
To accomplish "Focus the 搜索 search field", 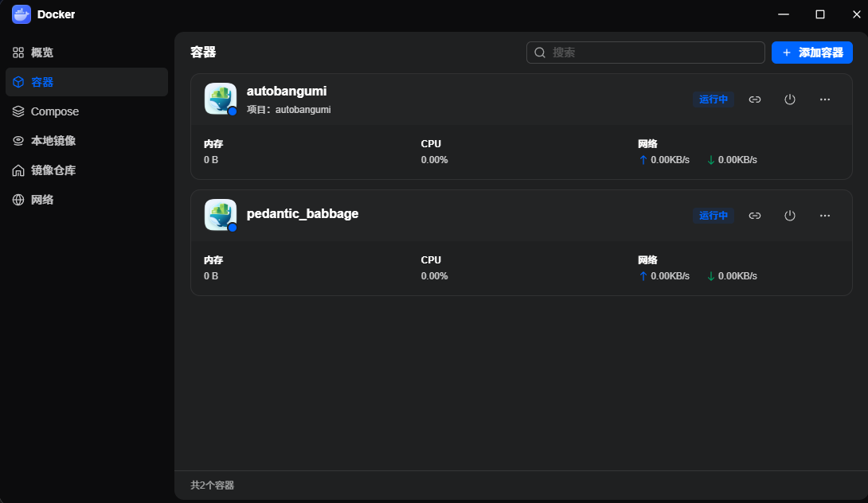I will click(x=646, y=53).
